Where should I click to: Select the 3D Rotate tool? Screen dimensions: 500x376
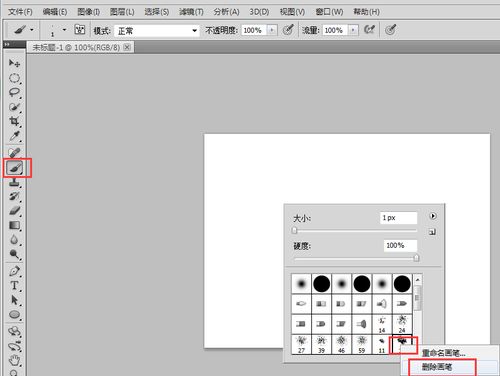pyautogui.click(x=14, y=331)
